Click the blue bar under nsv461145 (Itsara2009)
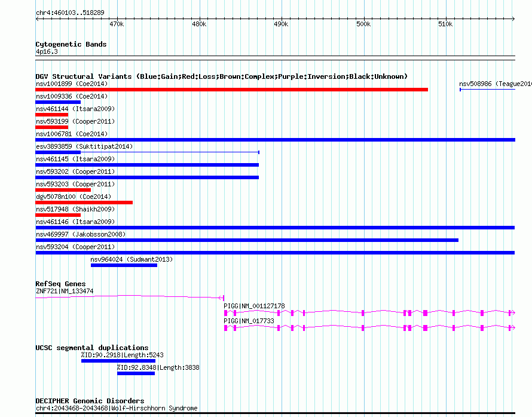Image resolution: width=532 pixels, height=417 pixels. [147, 165]
